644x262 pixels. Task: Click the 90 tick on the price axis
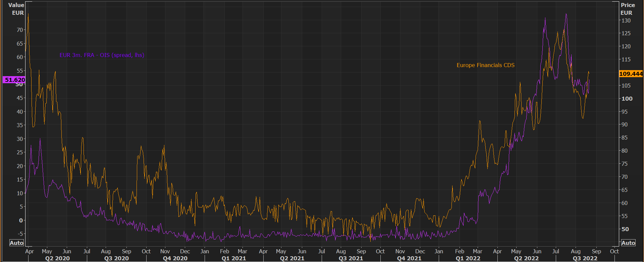click(625, 124)
